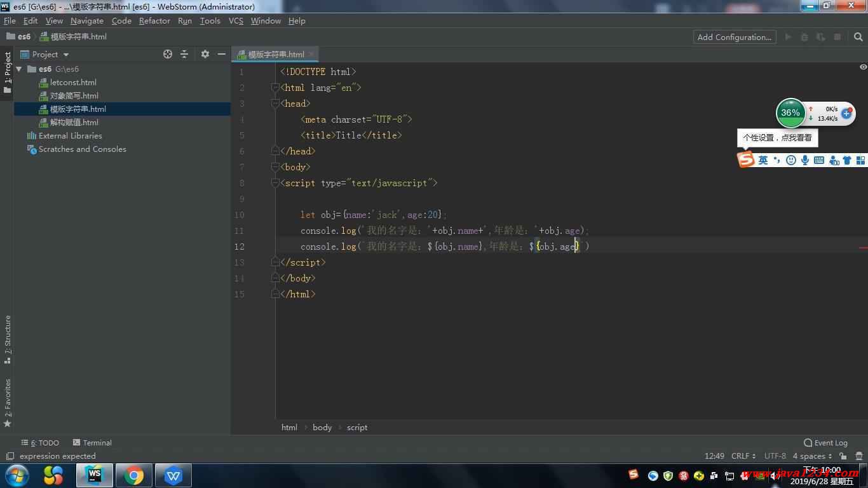The image size is (868, 488).
Task: Click the es6 navigation bar breadcrumb
Action: tap(19, 37)
